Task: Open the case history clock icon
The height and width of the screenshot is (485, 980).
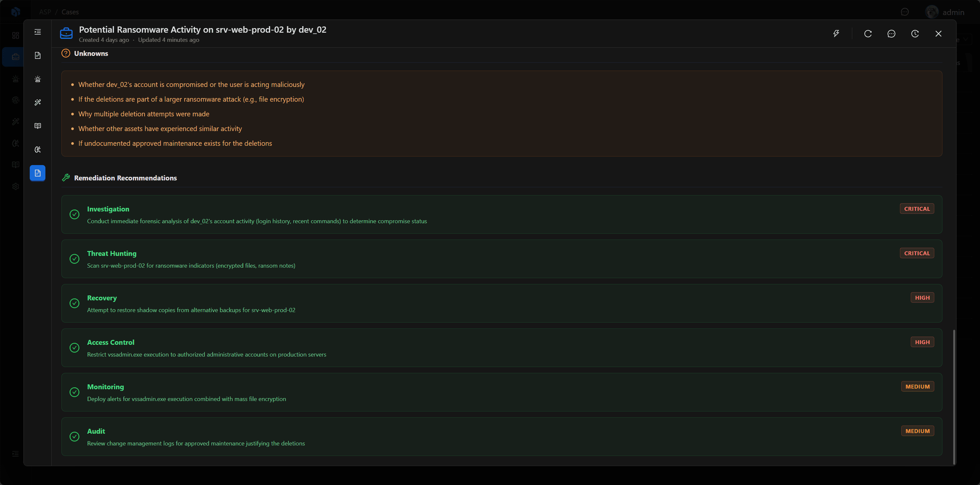Action: [915, 34]
